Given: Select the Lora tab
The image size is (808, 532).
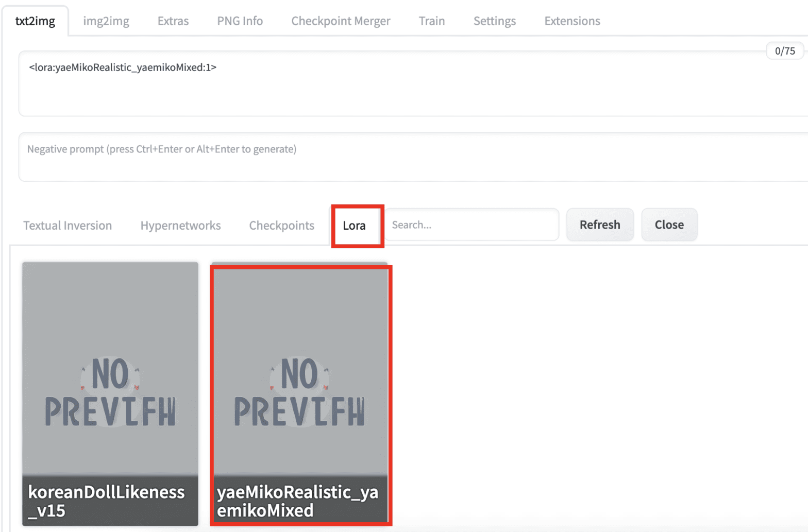Looking at the screenshot, I should coord(355,226).
